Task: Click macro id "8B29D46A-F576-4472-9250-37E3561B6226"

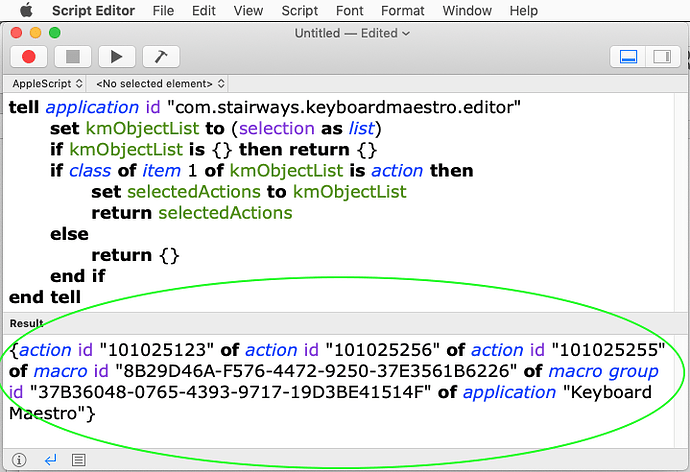Action: 316,371
